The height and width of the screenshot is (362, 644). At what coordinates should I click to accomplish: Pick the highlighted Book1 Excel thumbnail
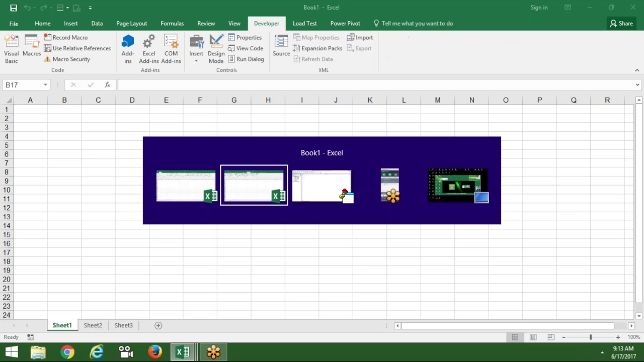tap(254, 185)
